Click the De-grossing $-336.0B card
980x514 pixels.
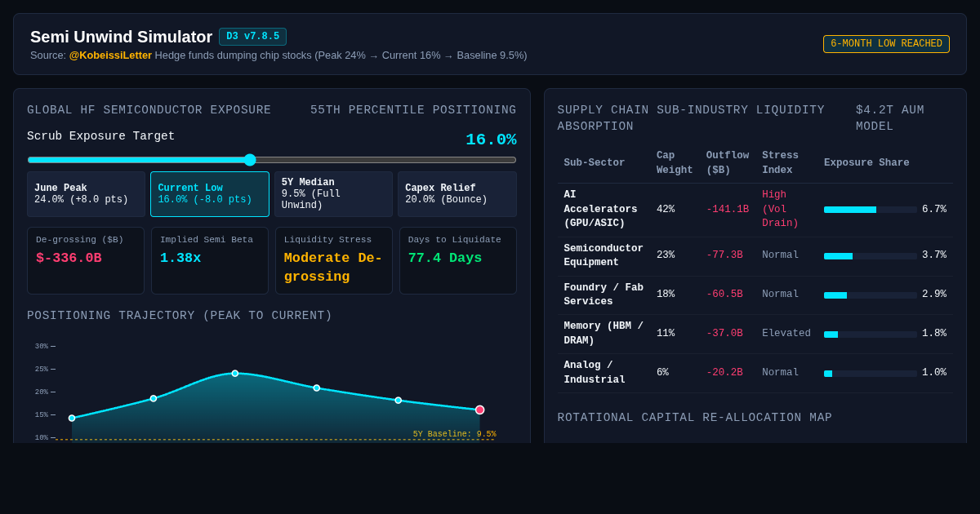click(x=86, y=260)
